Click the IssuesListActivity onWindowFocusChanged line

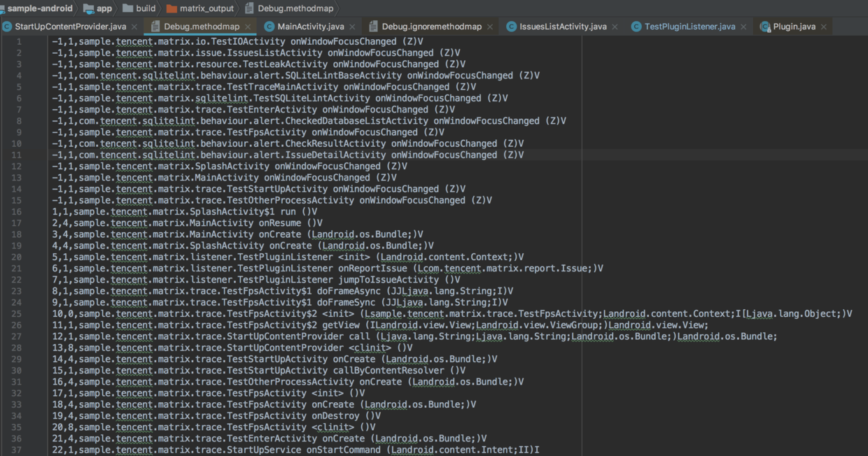point(256,53)
